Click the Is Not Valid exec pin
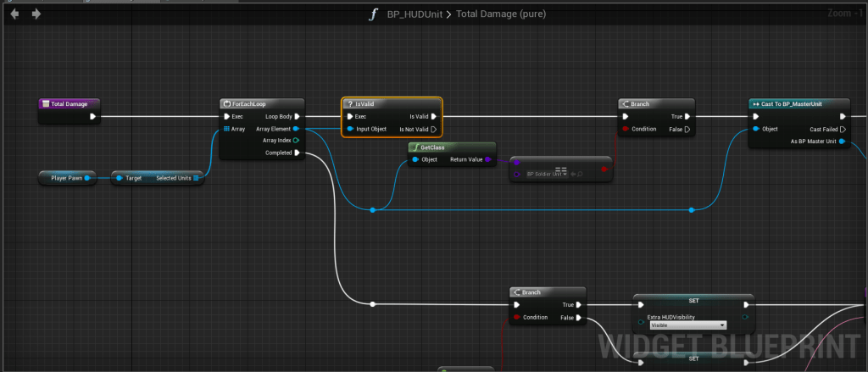 (x=434, y=129)
